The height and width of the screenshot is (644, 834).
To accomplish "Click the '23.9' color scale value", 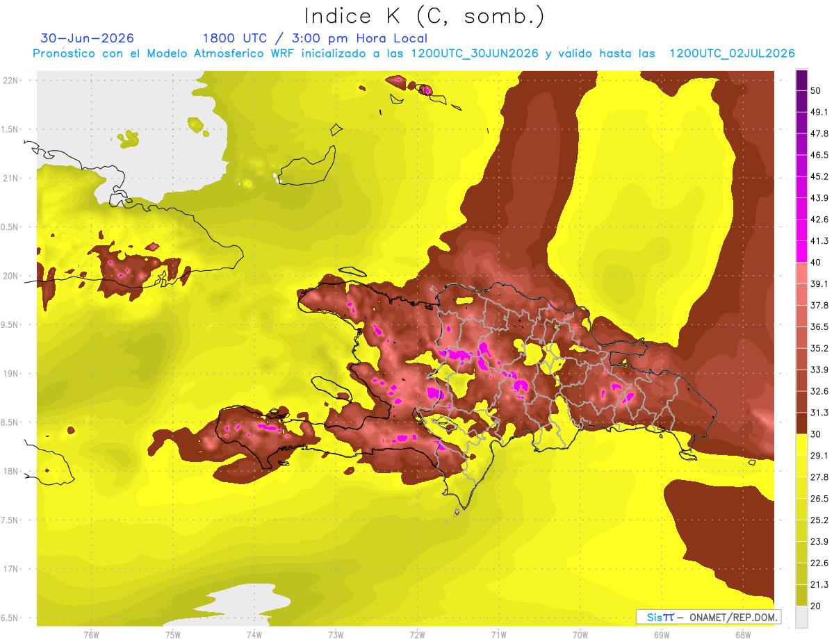I will (x=819, y=541).
